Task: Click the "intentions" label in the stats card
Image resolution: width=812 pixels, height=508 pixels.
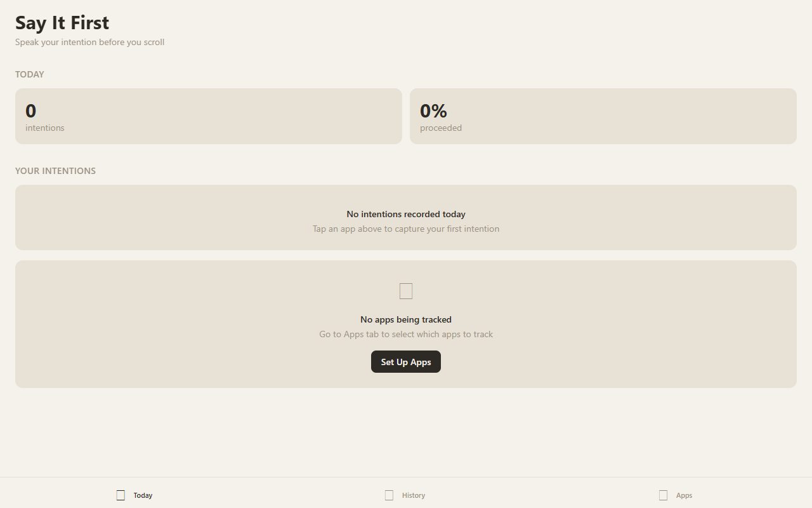Action: click(45, 128)
